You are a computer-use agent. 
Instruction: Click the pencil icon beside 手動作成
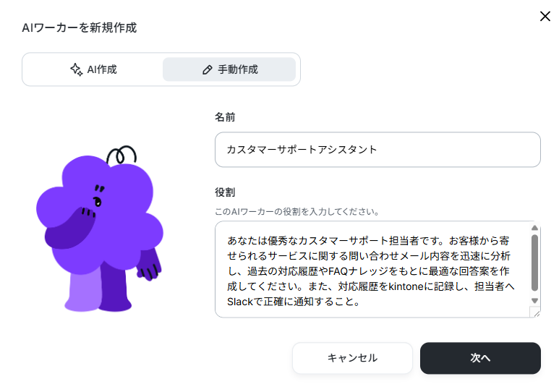point(207,69)
